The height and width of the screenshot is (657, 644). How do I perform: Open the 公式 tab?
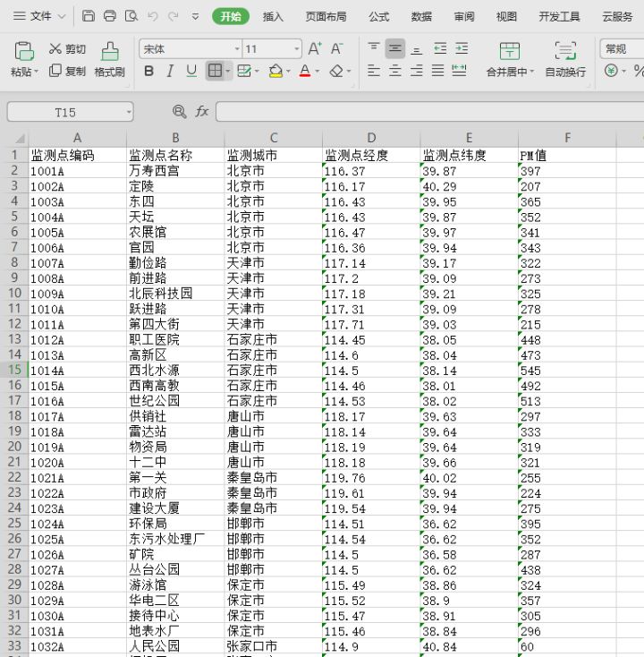(379, 17)
